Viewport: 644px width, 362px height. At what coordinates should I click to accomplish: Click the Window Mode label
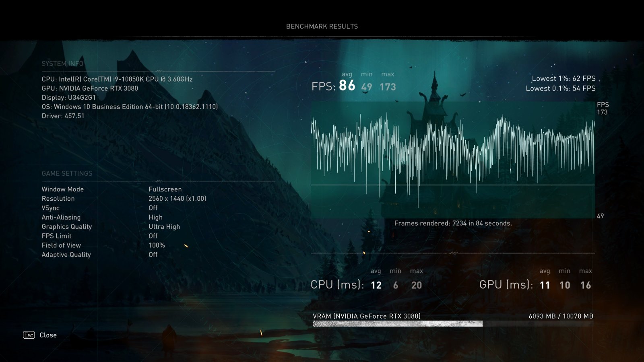pyautogui.click(x=63, y=189)
